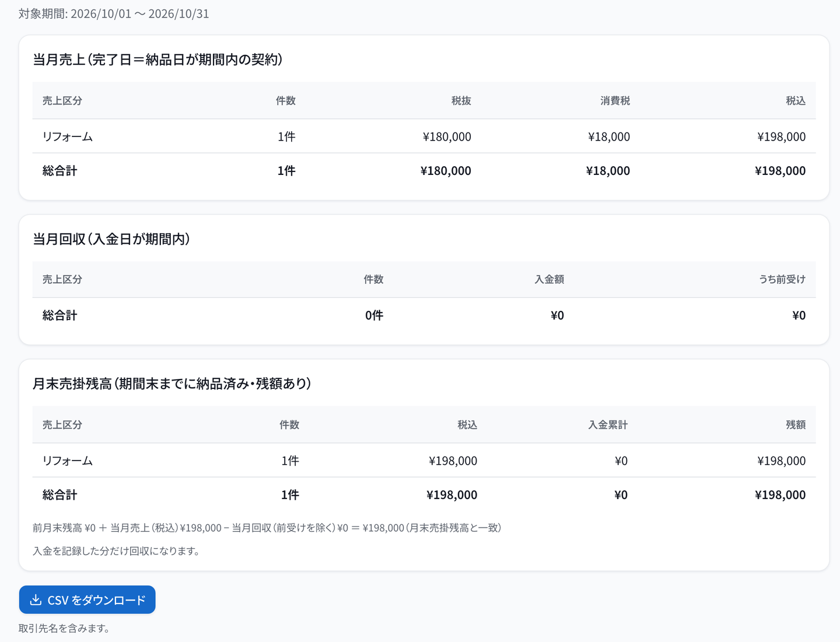
Task: Click the 当月売上 section heading
Action: (157, 59)
